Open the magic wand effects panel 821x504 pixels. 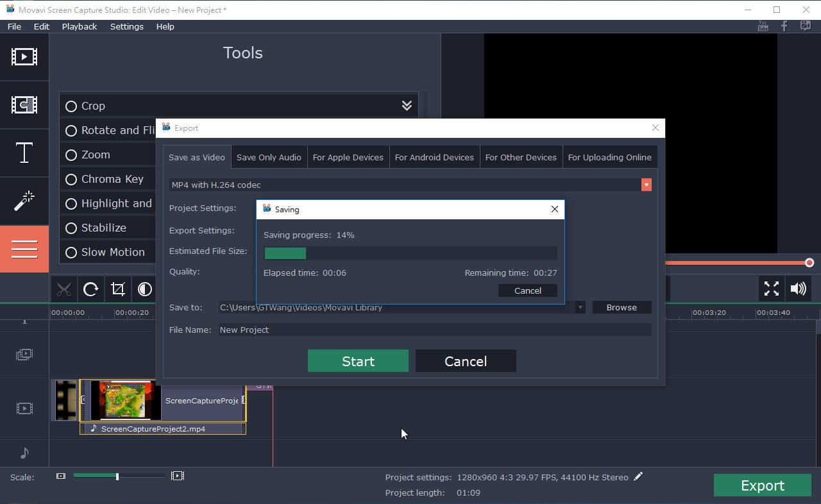(x=24, y=201)
